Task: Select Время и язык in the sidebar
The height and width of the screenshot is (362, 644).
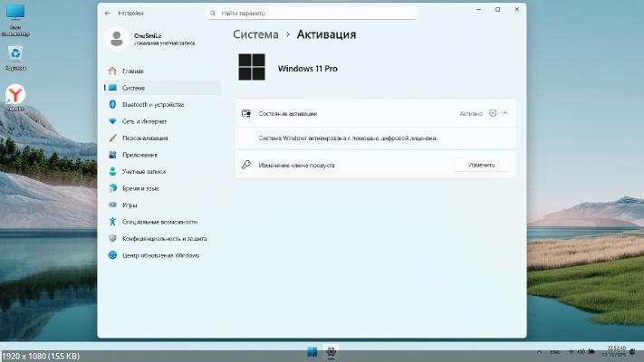Action: click(x=140, y=188)
